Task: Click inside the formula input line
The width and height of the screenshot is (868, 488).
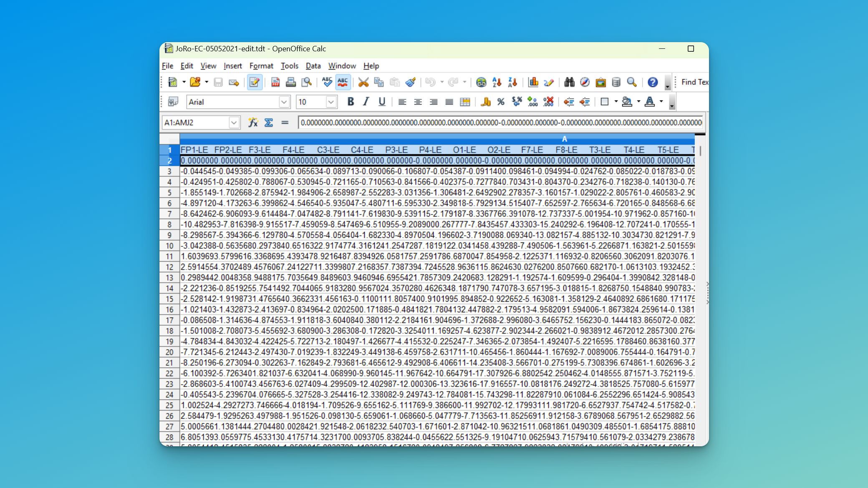Action: 501,123
